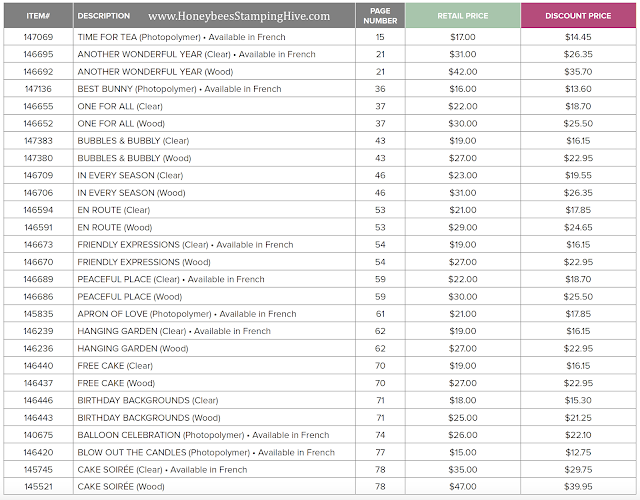This screenshot has width=640, height=500.
Task: Select ONE FOR ALL (Clear) description
Action: 120,107
